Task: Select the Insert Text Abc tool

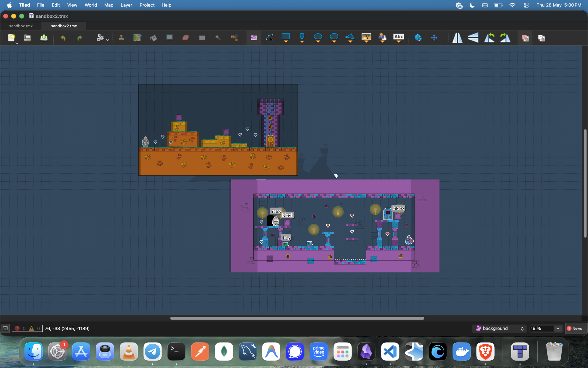Action: point(399,38)
